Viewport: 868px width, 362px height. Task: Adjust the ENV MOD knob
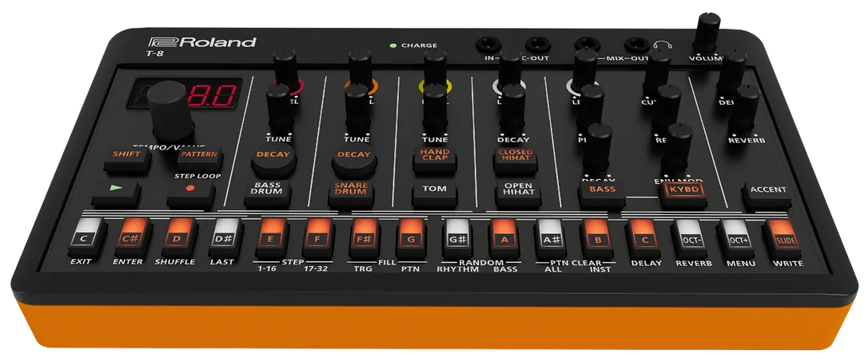coord(678,147)
